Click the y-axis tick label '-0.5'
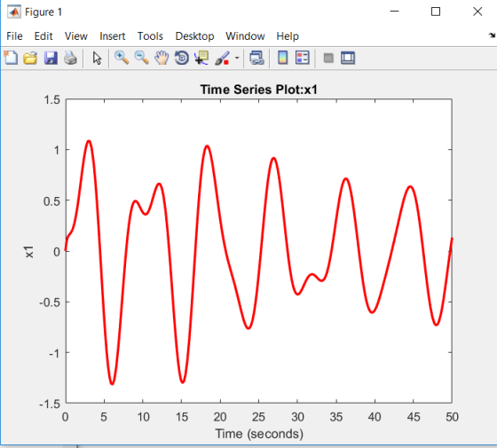This screenshot has width=497, height=448. pos(50,303)
